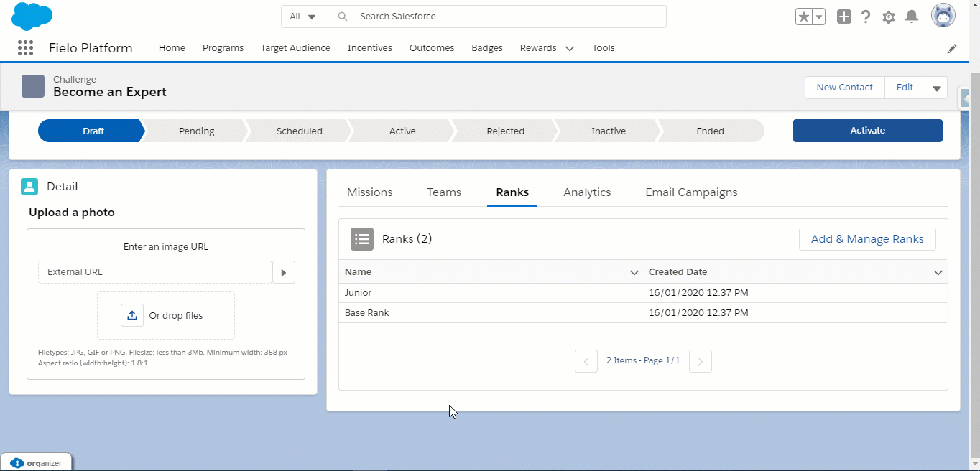
Task: Select the Draft status stage
Action: coord(92,131)
